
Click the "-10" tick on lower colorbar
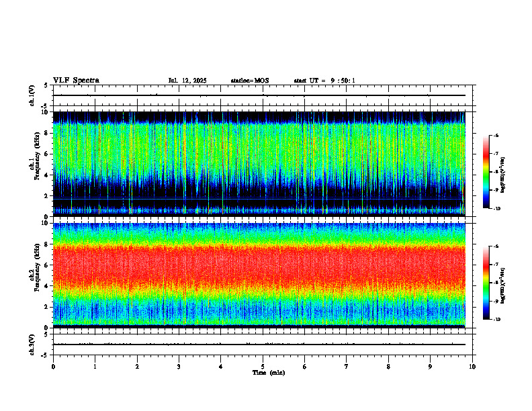click(x=496, y=320)
